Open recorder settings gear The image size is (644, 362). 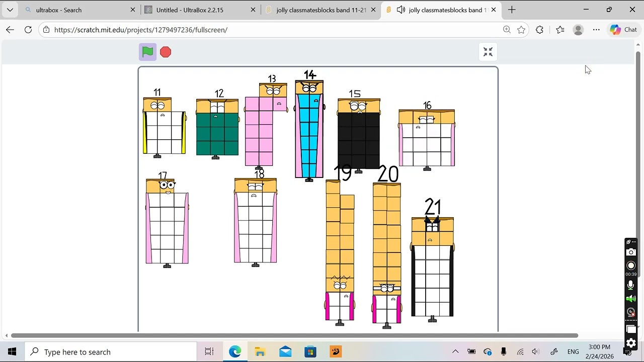pyautogui.click(x=631, y=343)
